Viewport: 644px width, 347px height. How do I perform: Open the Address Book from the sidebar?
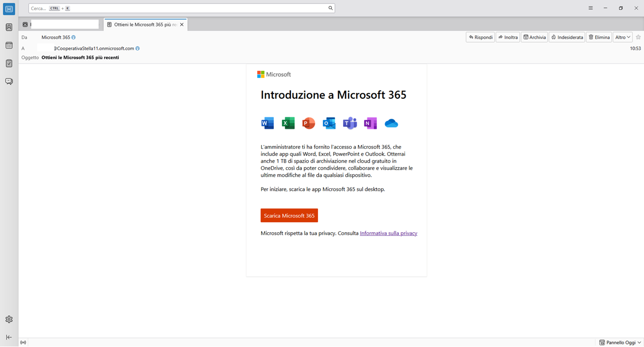(9, 27)
